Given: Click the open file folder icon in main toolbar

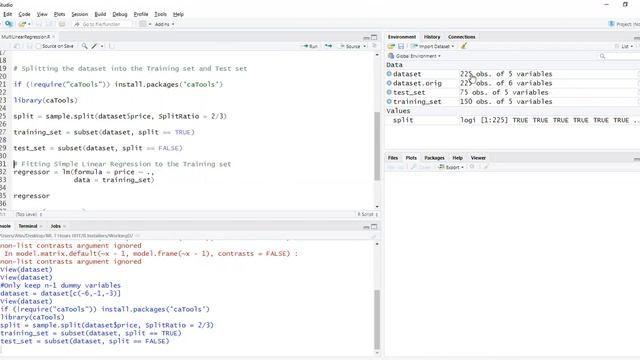Looking at the screenshot, I should (22, 24).
